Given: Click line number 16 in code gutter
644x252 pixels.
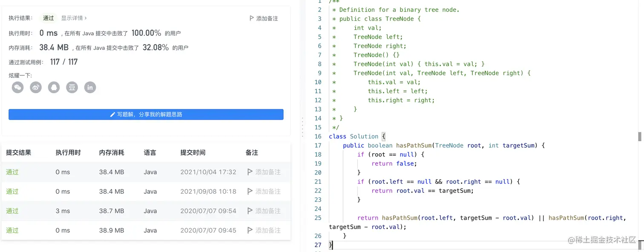Looking at the screenshot, I should [318, 136].
